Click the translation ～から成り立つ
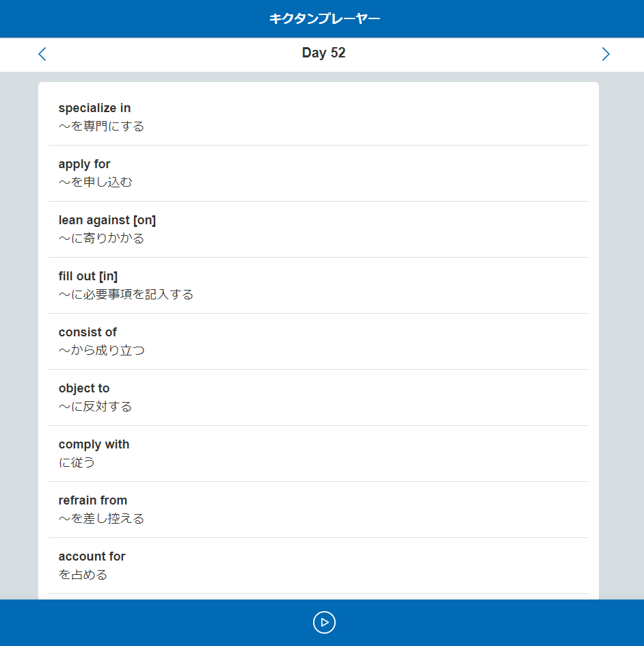644x646 pixels. [x=101, y=351]
